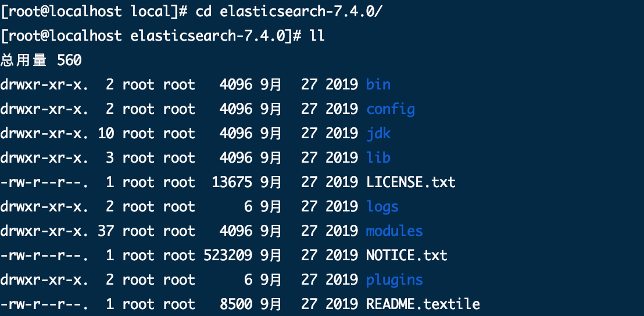Click the README.textile filename
This screenshot has height=316, width=644.
(423, 304)
